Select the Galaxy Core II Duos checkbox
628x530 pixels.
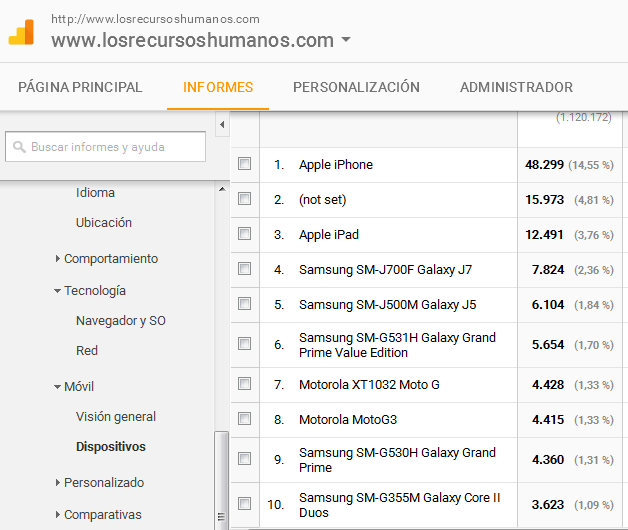(244, 504)
